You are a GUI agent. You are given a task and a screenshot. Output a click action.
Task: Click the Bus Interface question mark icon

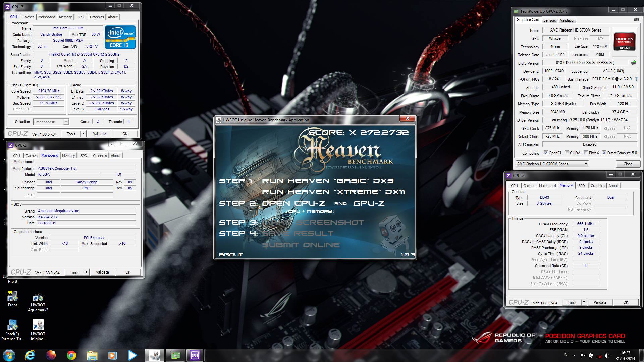(636, 79)
